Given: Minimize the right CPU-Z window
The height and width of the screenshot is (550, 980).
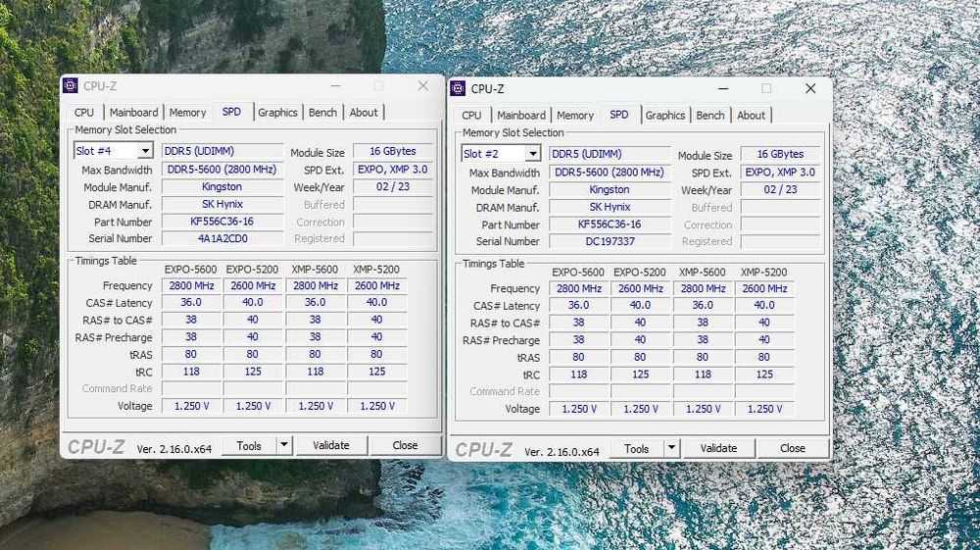Looking at the screenshot, I should coord(723,89).
